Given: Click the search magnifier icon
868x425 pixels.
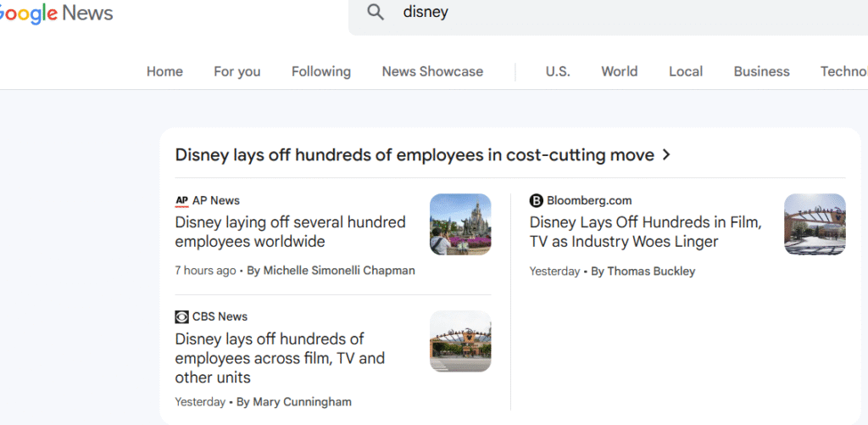Looking at the screenshot, I should 376,12.
